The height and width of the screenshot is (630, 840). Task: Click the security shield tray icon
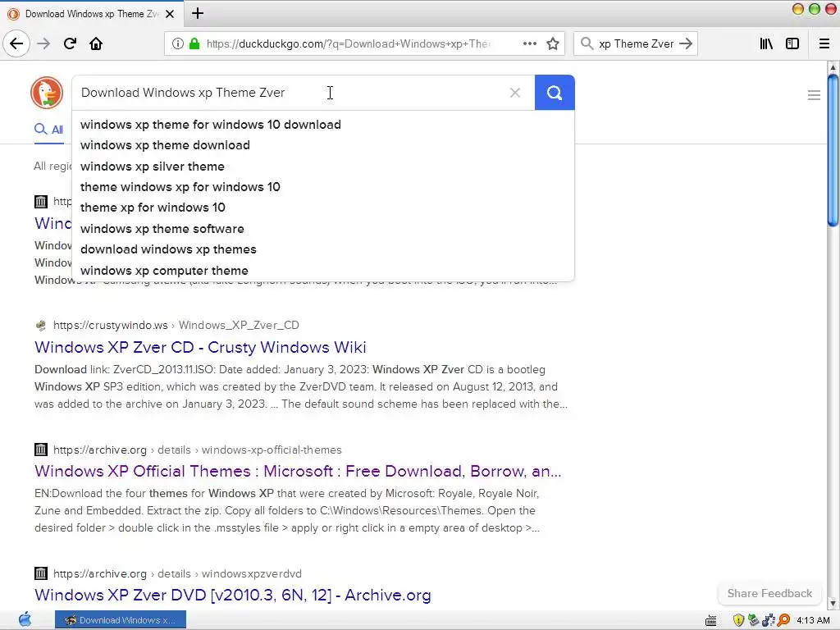(738, 620)
